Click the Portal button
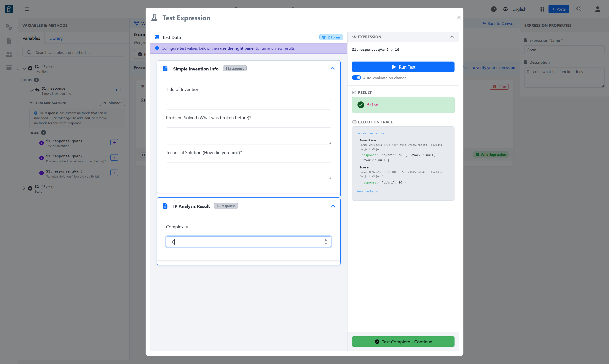 [x=558, y=9]
